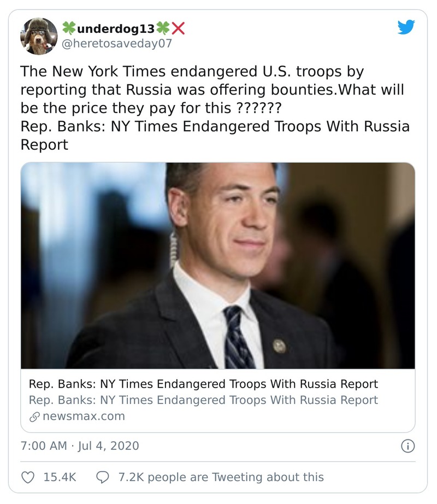
Task: Click the clover emoji after underdog13
Action: coord(163,28)
